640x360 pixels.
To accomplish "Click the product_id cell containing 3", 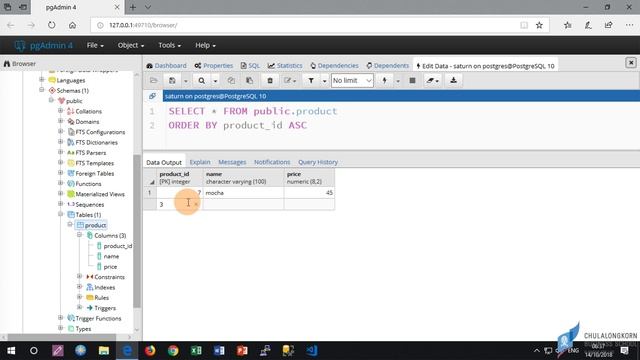I will coord(180,204).
